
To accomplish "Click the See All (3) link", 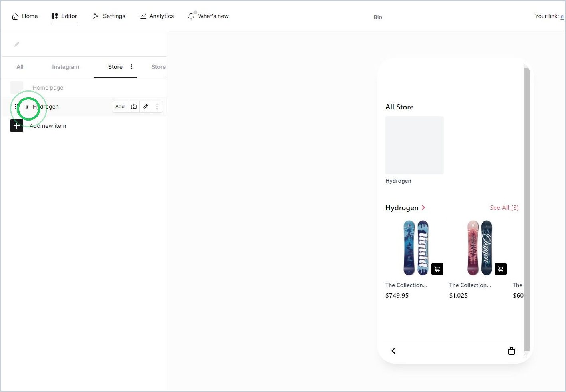I will 504,208.
